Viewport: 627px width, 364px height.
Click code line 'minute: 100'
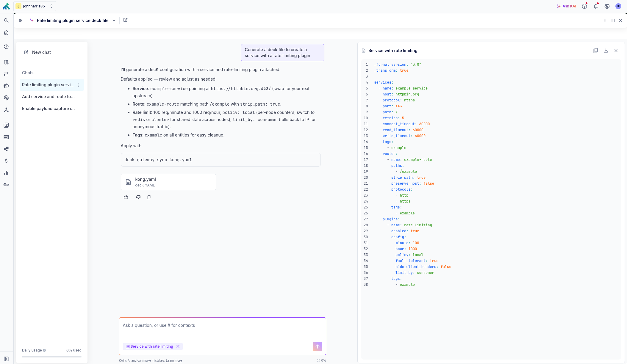pos(407,243)
